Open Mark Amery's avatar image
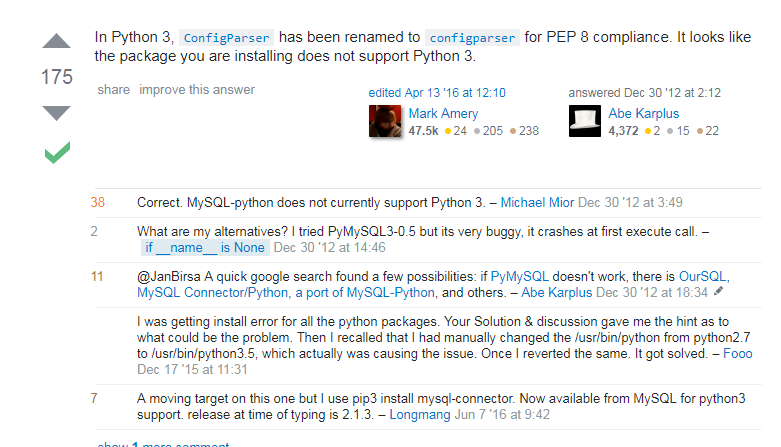 click(385, 121)
